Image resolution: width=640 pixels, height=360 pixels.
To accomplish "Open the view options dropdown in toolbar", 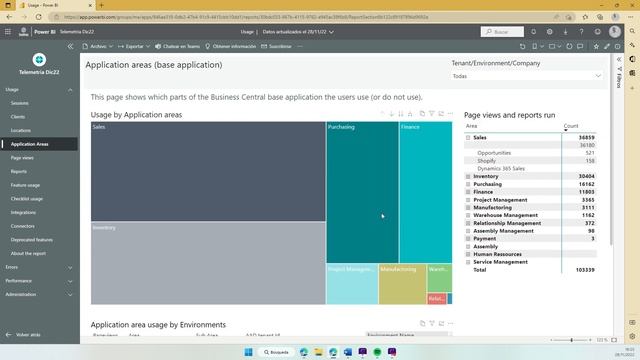I will [555, 47].
